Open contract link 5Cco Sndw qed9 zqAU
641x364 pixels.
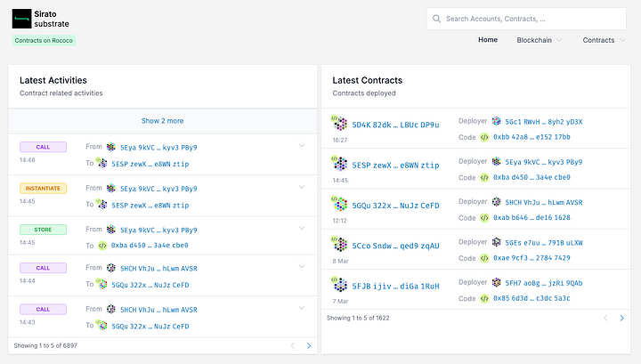(x=395, y=246)
